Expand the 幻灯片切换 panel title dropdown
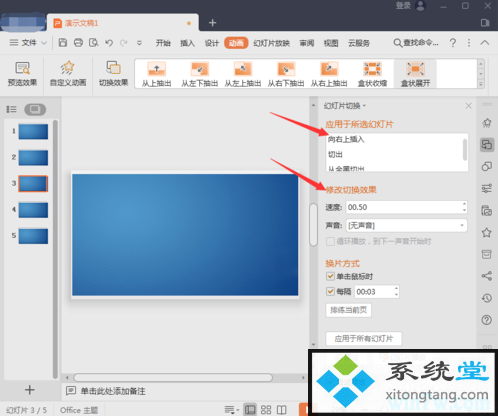Screen dimensions: 498x416 coord(345,106)
